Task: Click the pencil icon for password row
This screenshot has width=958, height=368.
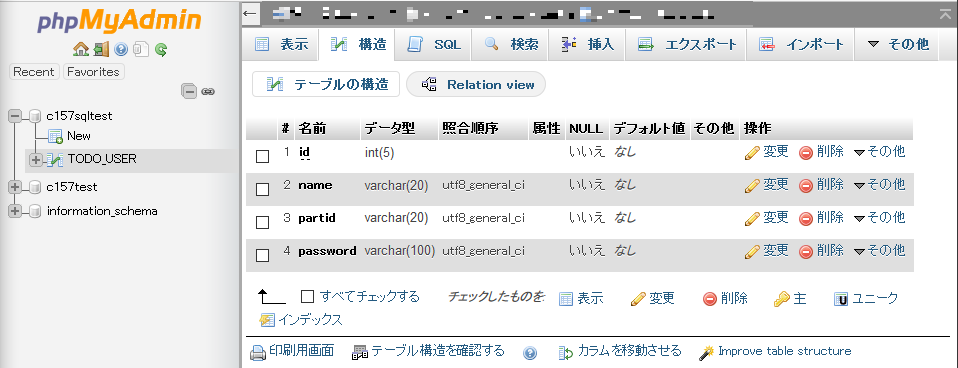Action: tap(752, 251)
